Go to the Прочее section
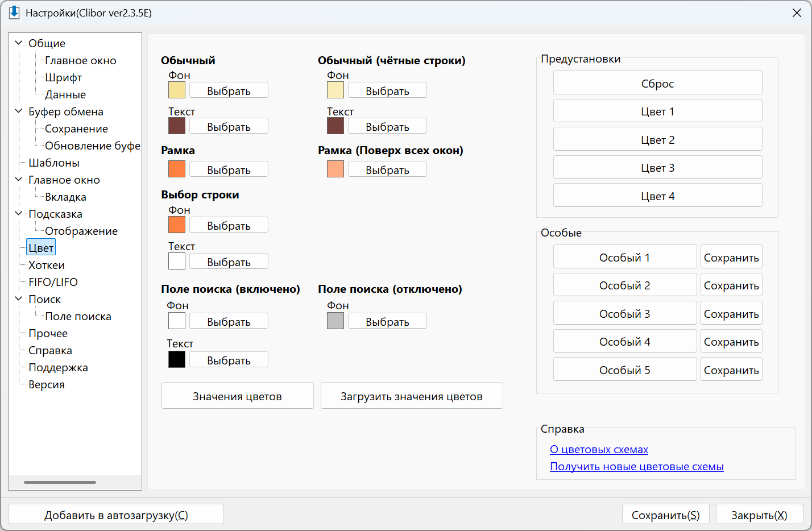The width and height of the screenshot is (812, 531). click(48, 333)
